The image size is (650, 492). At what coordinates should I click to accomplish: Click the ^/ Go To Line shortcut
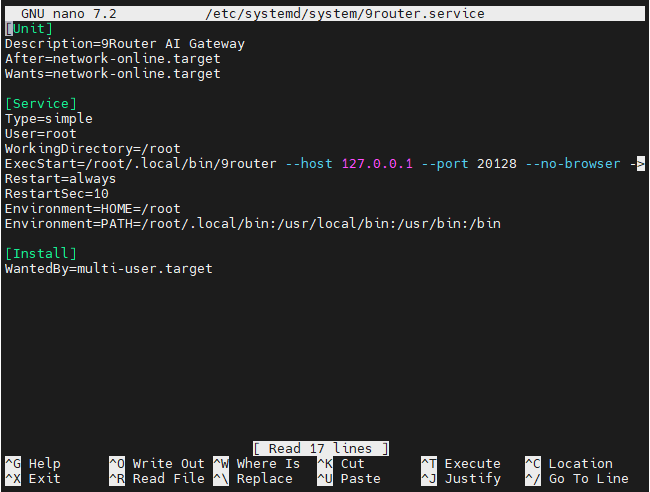pyautogui.click(x=577, y=479)
